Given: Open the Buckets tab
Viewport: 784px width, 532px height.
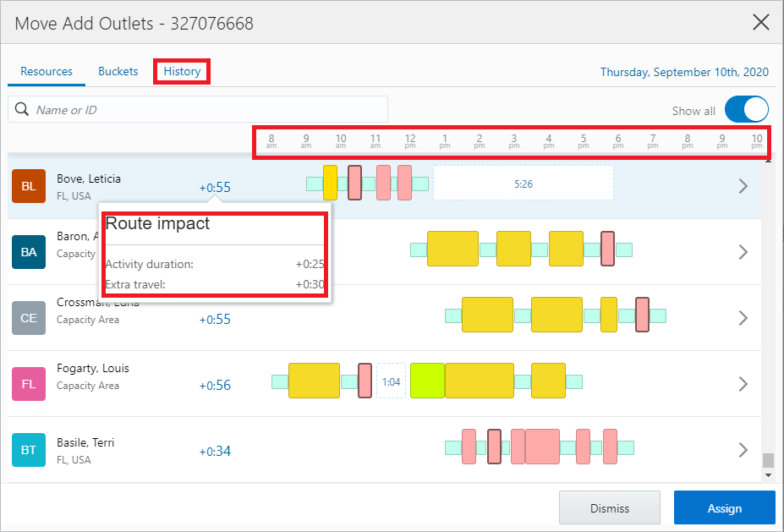Looking at the screenshot, I should pyautogui.click(x=118, y=71).
